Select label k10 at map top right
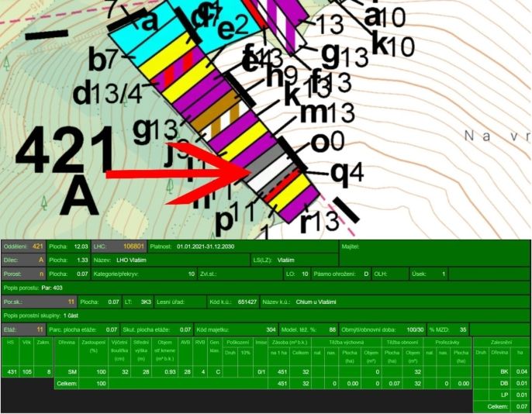 [x=393, y=44]
